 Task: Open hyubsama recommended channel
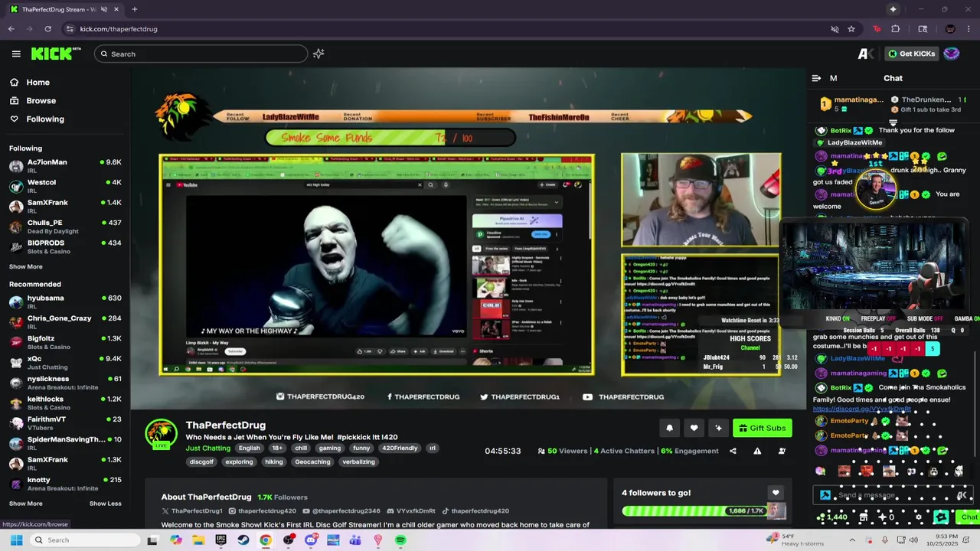pos(65,302)
